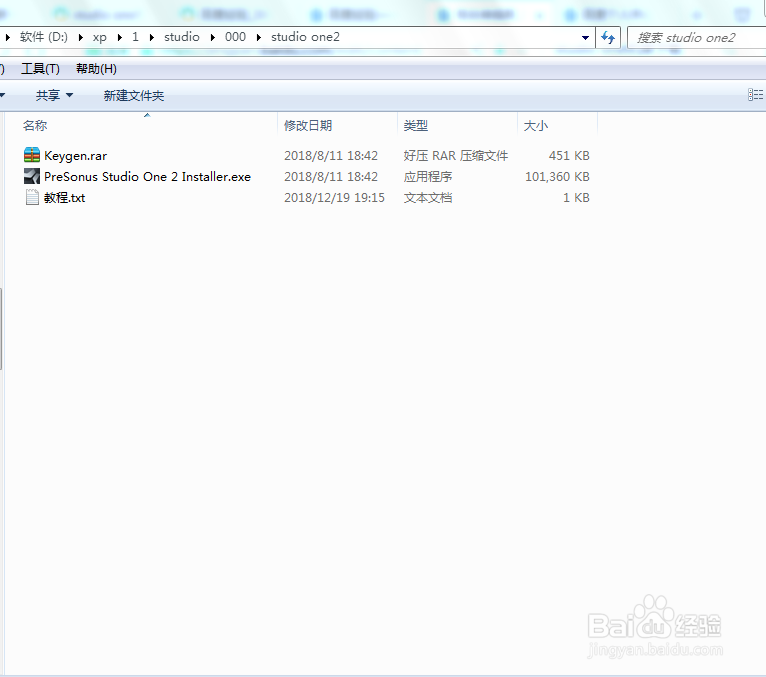The width and height of the screenshot is (766, 677).
Task: Click the 新建文件夹 button
Action: [x=133, y=95]
